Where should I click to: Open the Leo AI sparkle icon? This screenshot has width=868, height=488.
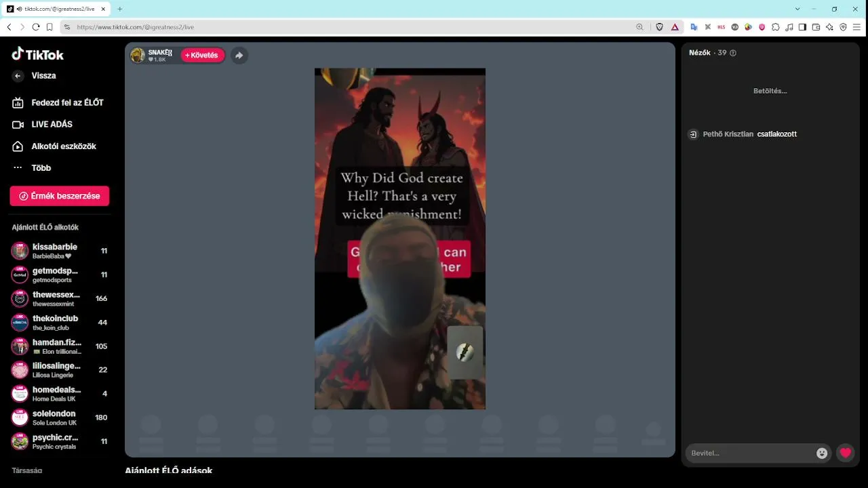tap(829, 27)
